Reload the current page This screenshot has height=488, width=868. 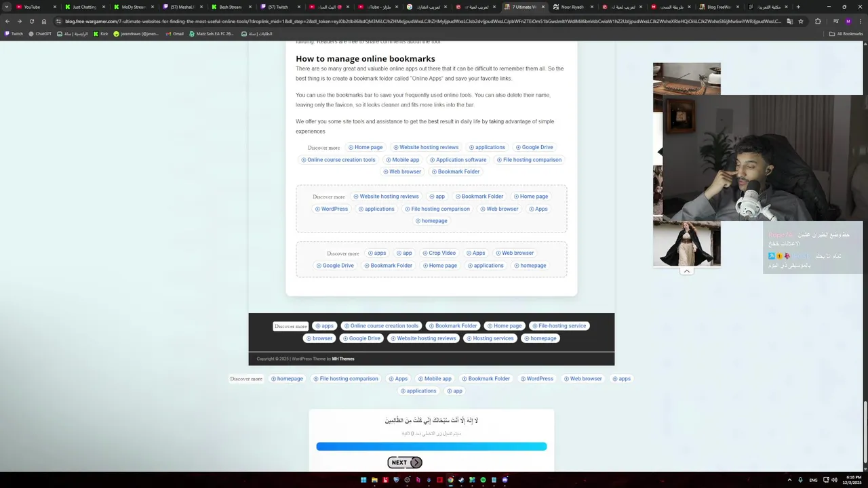tap(31, 21)
